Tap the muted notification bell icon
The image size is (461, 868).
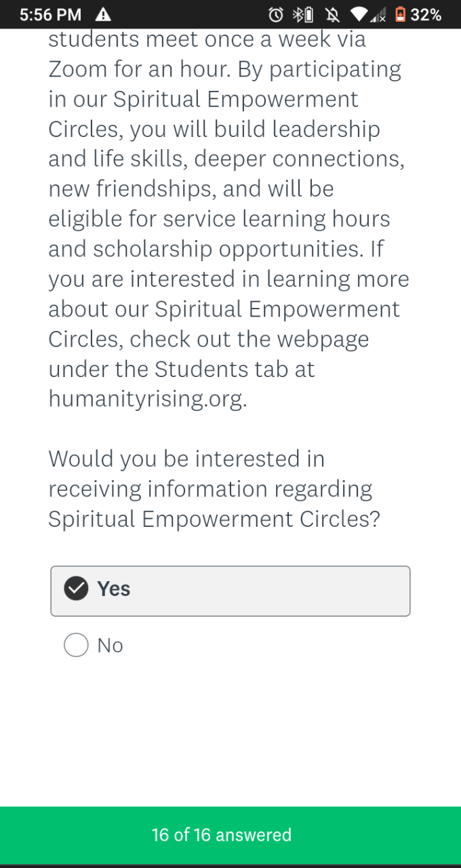[x=332, y=14]
